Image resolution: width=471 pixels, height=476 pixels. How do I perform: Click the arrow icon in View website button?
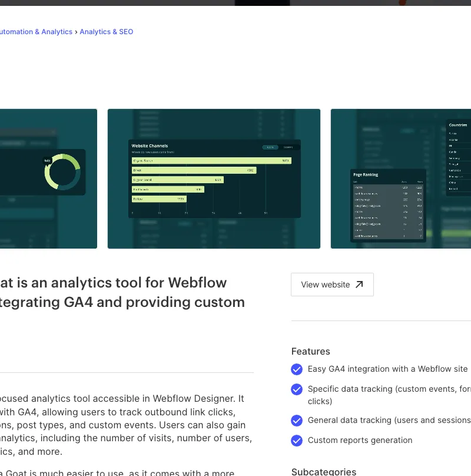pyautogui.click(x=359, y=285)
